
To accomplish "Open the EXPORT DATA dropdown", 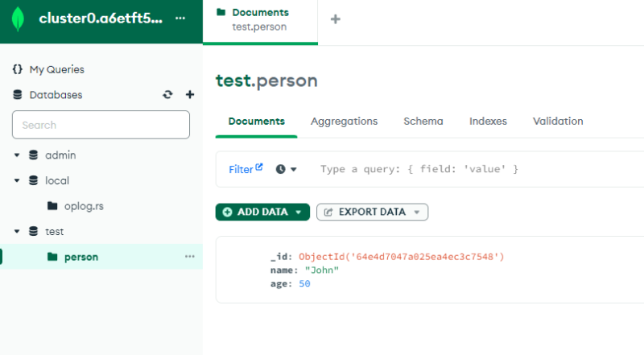I will coord(372,212).
